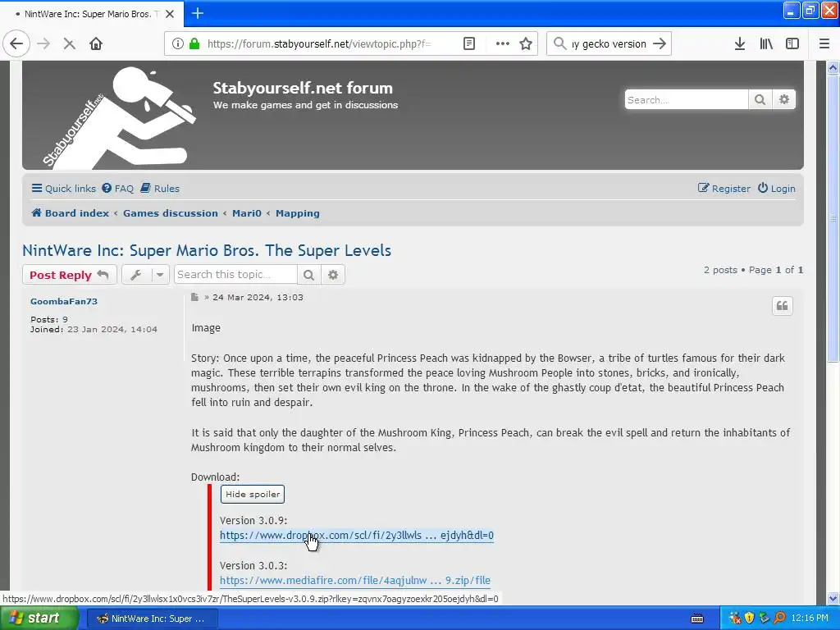Click the page vertical scrollbar thumb
The image size is (840, 630).
[x=833, y=220]
